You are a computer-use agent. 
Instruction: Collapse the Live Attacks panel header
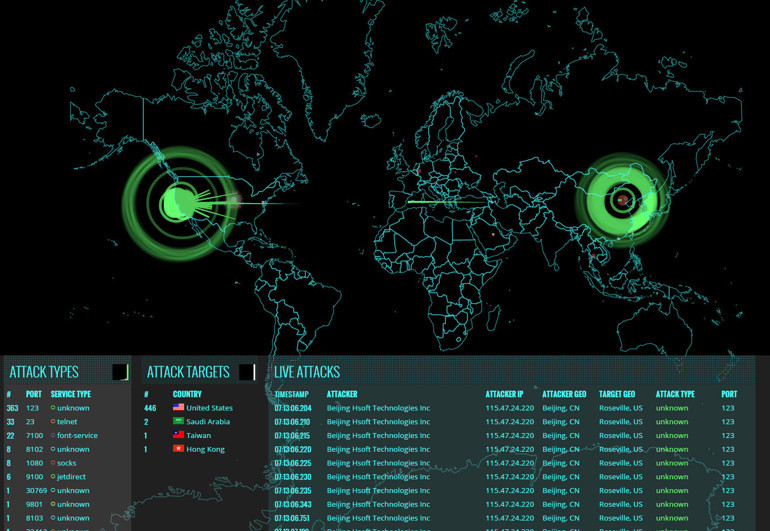click(x=307, y=372)
